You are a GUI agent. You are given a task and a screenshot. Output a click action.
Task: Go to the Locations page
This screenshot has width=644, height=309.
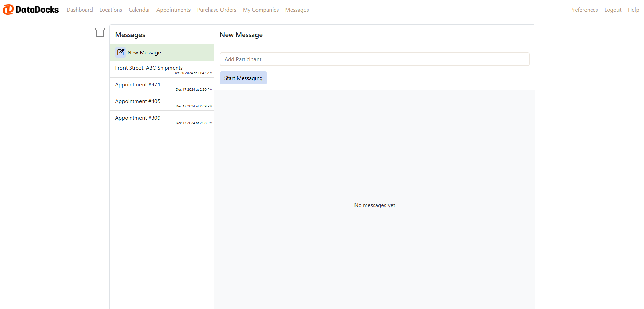[x=111, y=10]
